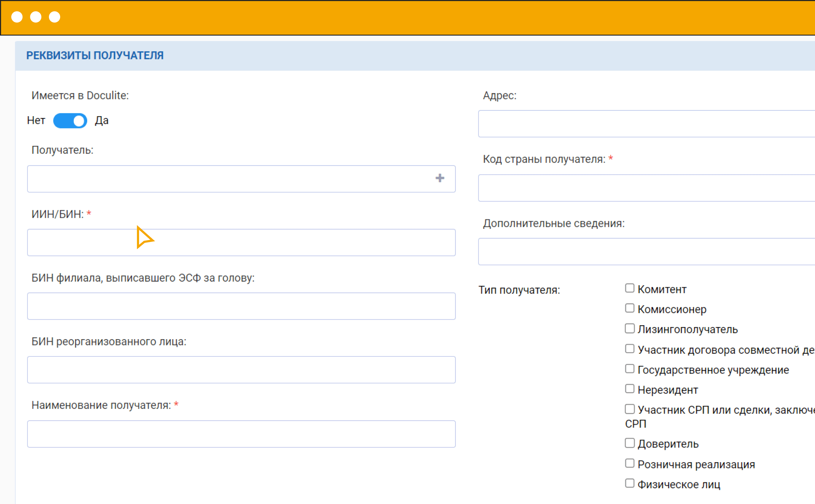
Task: Focus the БИН филиала input field
Action: tap(241, 306)
